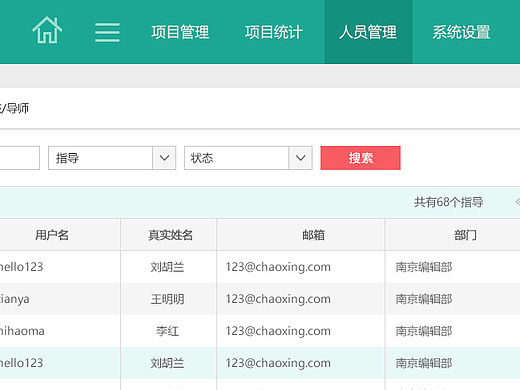Click 南京编辑部 in 王明明's row
This screenshot has width=520, height=390.
click(x=424, y=299)
